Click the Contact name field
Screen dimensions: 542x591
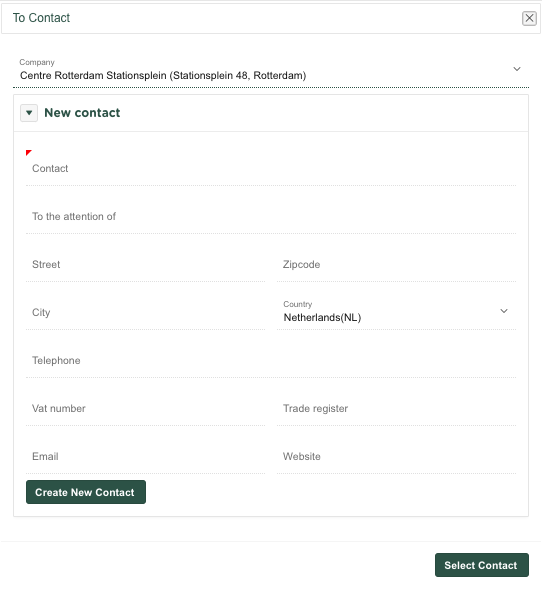(x=271, y=168)
